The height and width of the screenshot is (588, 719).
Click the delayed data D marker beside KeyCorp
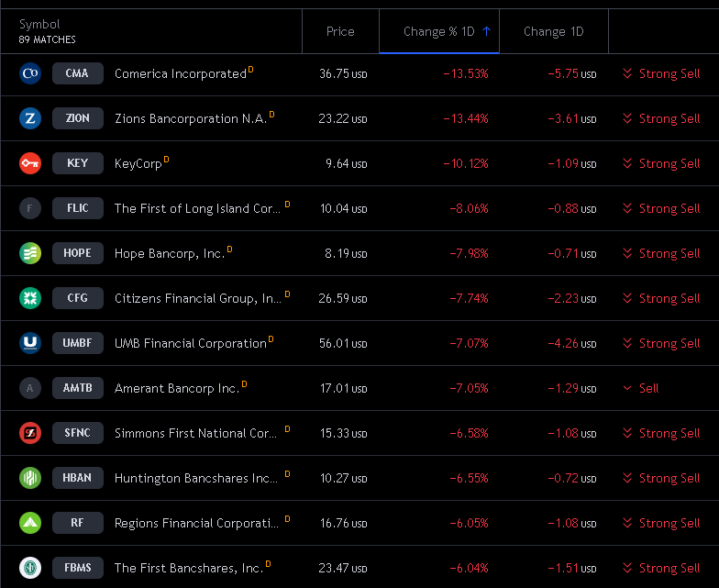167,160
